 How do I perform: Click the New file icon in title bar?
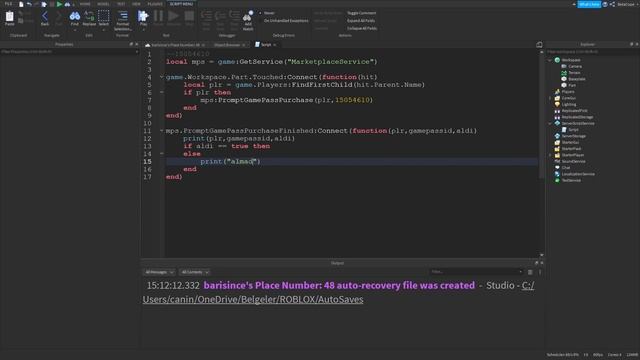21,4
